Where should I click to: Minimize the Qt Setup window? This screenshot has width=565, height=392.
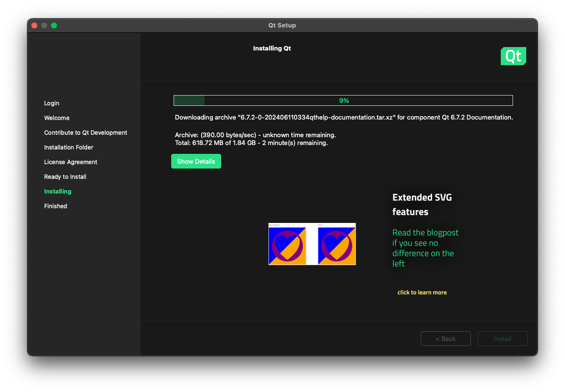pyautogui.click(x=44, y=25)
